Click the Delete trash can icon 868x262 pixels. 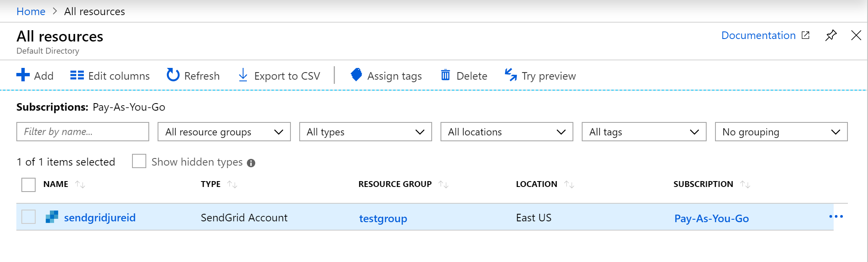click(x=445, y=75)
